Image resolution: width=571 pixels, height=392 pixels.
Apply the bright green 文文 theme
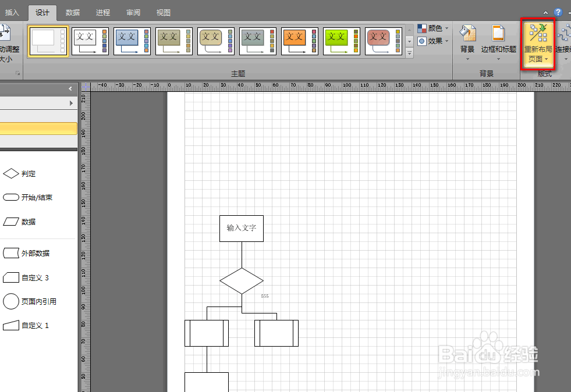(x=341, y=41)
